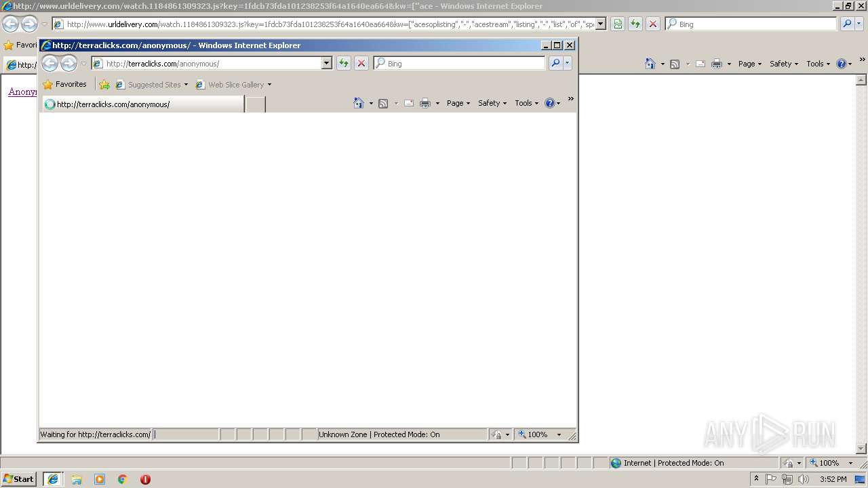Viewport: 868px width, 488px height.
Task: Show hidden system tray icons
Action: point(756,479)
